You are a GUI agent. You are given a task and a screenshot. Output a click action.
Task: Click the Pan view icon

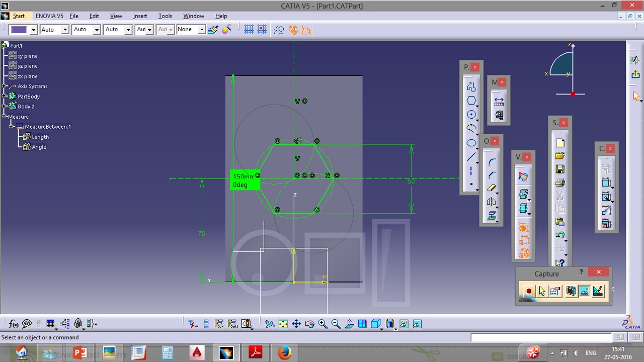click(x=296, y=324)
